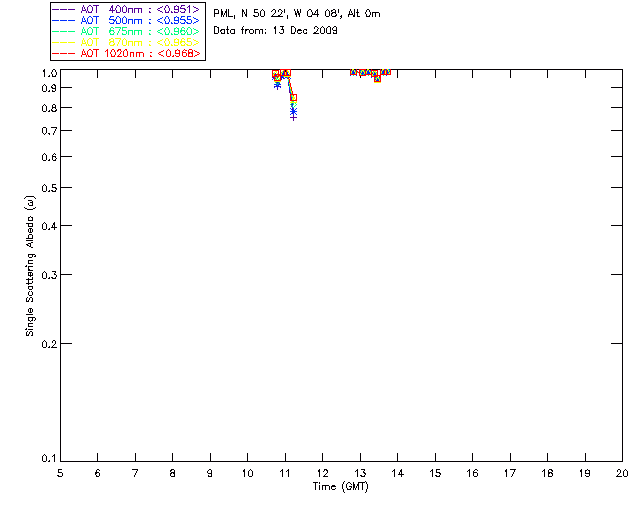Click the x-axis hour label 16
Screen dimensions: 640x512
(x=473, y=473)
